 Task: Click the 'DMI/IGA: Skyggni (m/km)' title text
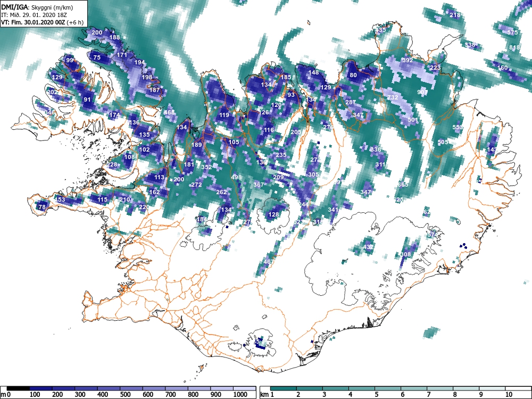(x=37, y=7)
